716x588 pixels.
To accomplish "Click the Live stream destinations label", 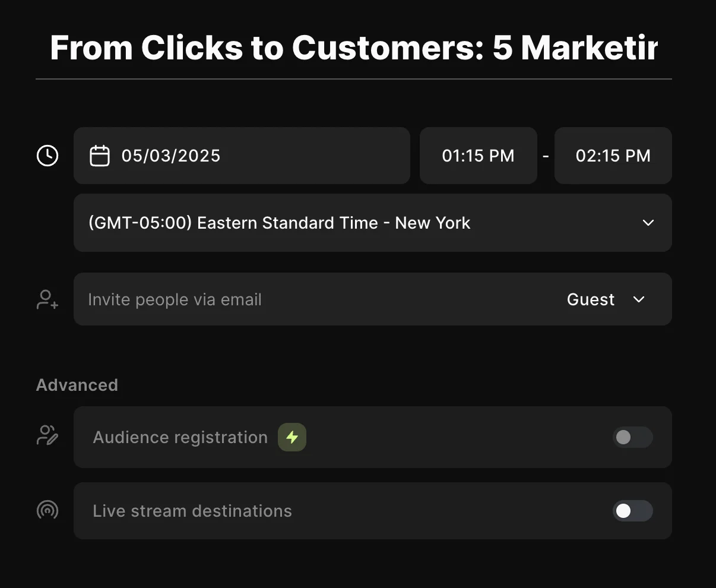I will point(192,511).
